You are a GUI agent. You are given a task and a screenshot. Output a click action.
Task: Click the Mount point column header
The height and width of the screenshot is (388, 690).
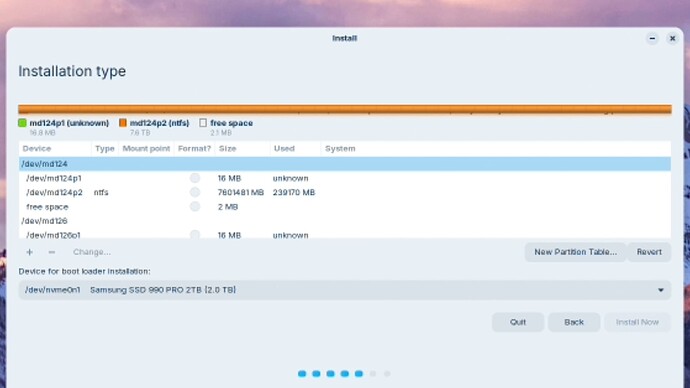pos(146,149)
